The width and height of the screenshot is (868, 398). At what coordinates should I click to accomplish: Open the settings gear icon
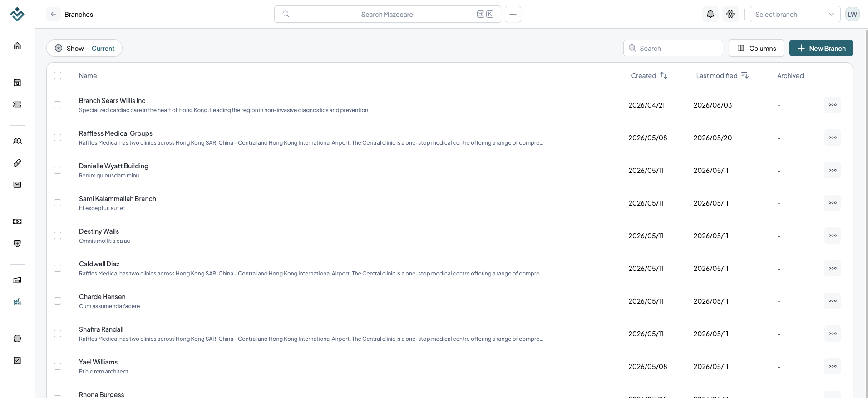point(730,14)
